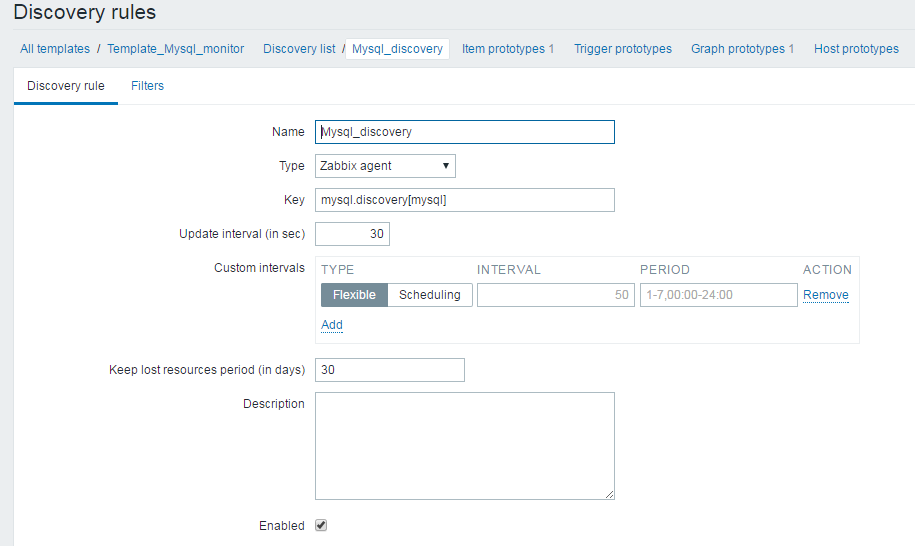Select the Scheduling interval type

click(x=430, y=295)
